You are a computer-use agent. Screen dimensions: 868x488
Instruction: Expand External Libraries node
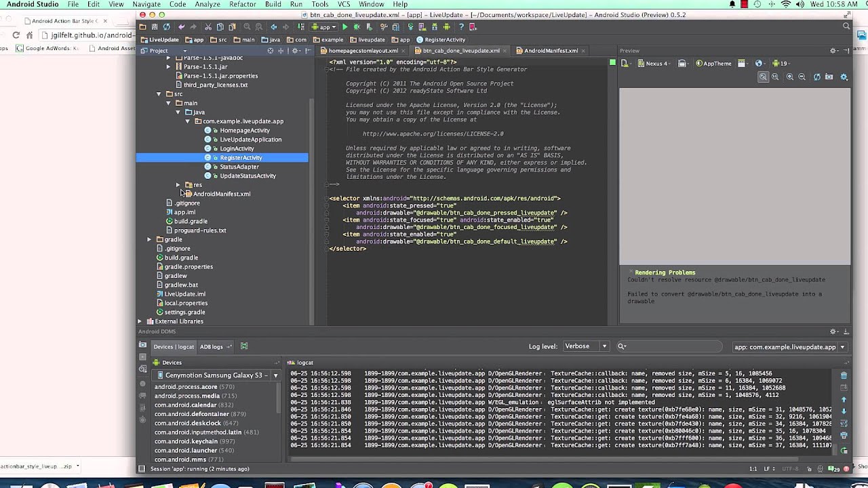(140, 321)
